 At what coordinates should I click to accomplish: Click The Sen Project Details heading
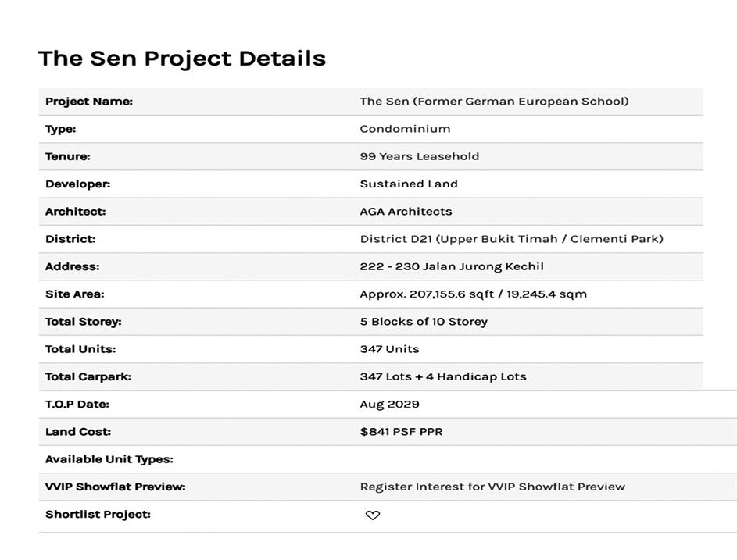pyautogui.click(x=181, y=59)
